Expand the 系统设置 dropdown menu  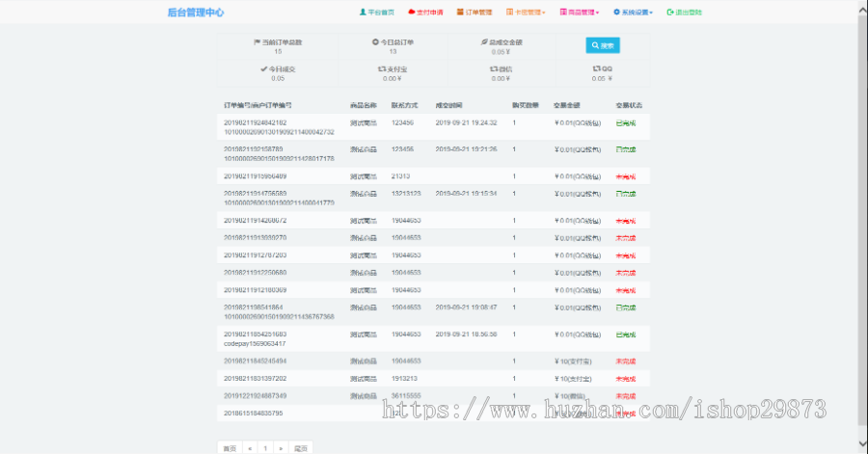(x=633, y=13)
